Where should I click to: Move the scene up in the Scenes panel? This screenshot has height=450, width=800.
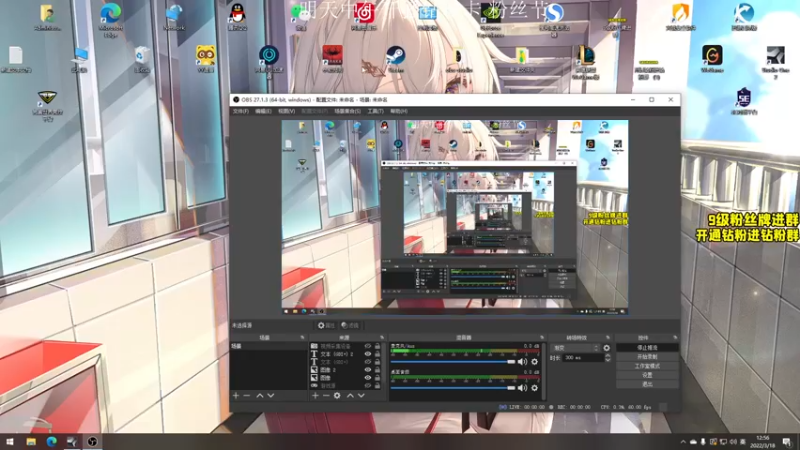[x=260, y=395]
